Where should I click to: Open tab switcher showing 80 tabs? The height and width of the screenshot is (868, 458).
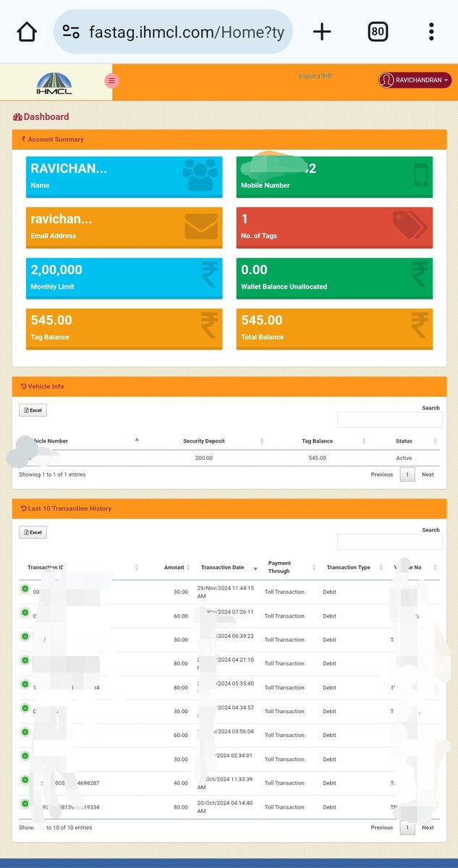pyautogui.click(x=378, y=32)
